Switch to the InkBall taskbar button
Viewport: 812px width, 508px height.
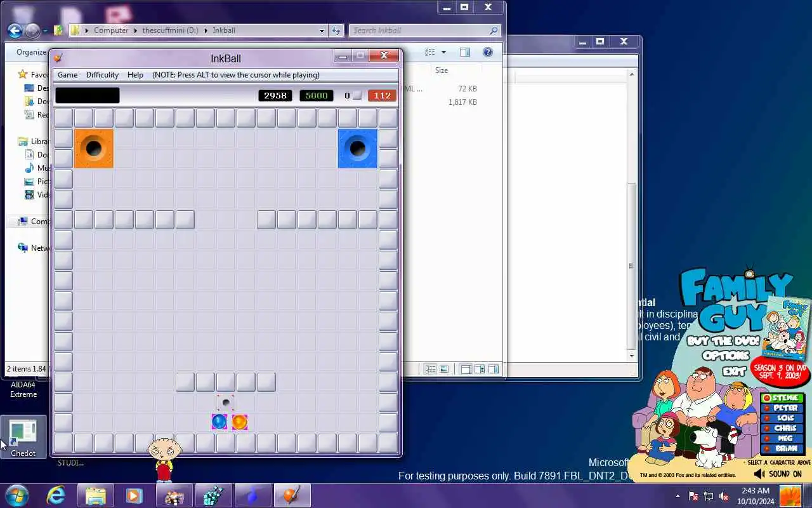coord(292,496)
